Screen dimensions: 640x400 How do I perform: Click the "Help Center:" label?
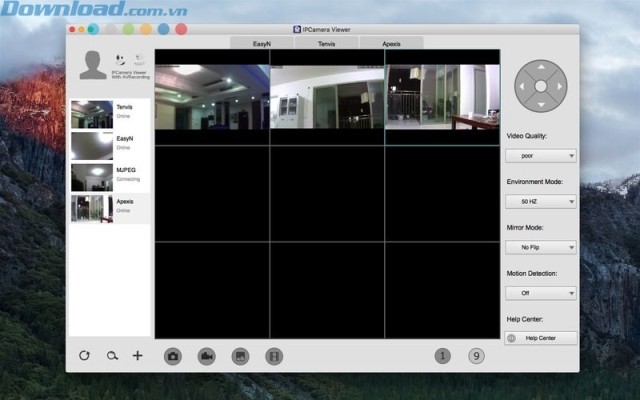pyautogui.click(x=524, y=319)
